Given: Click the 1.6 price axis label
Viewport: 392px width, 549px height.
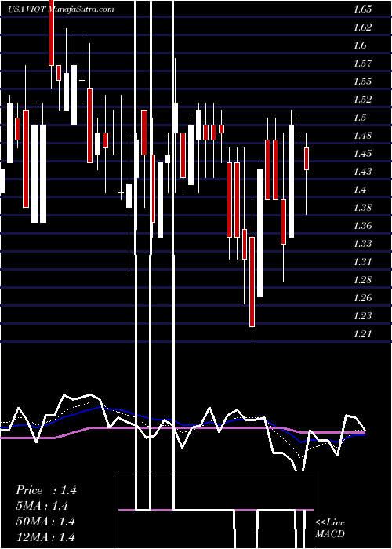Looking at the screenshot, I should coord(360,45).
